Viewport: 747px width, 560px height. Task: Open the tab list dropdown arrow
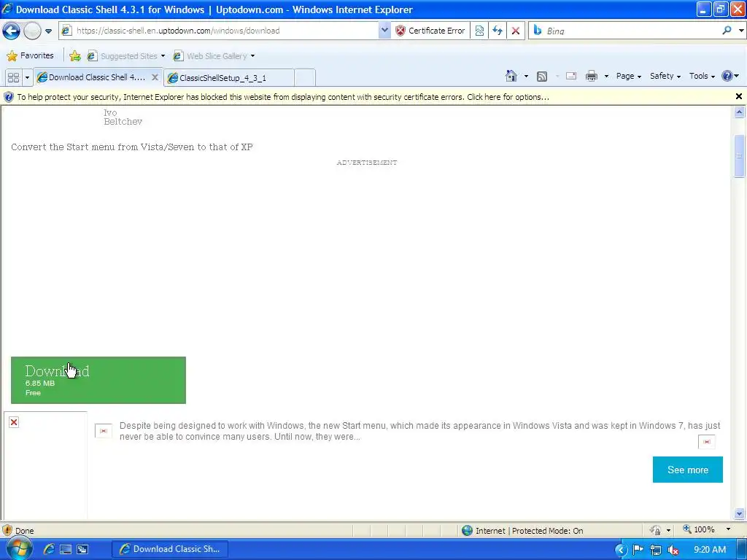click(x=27, y=77)
